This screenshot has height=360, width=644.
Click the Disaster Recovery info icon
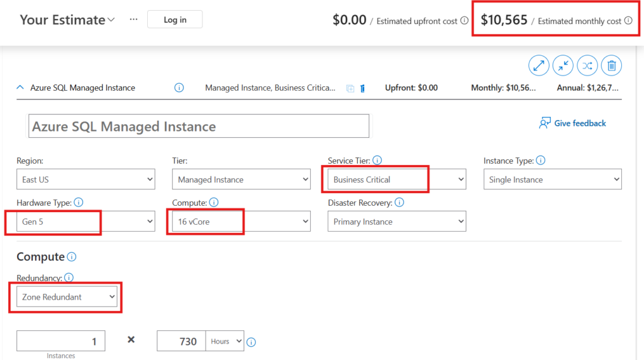pos(399,202)
